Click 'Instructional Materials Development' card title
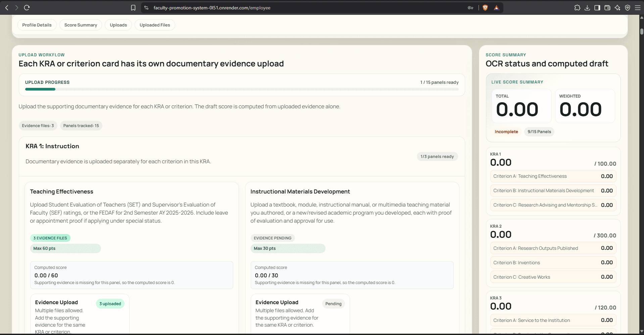644x335 pixels. click(300, 191)
